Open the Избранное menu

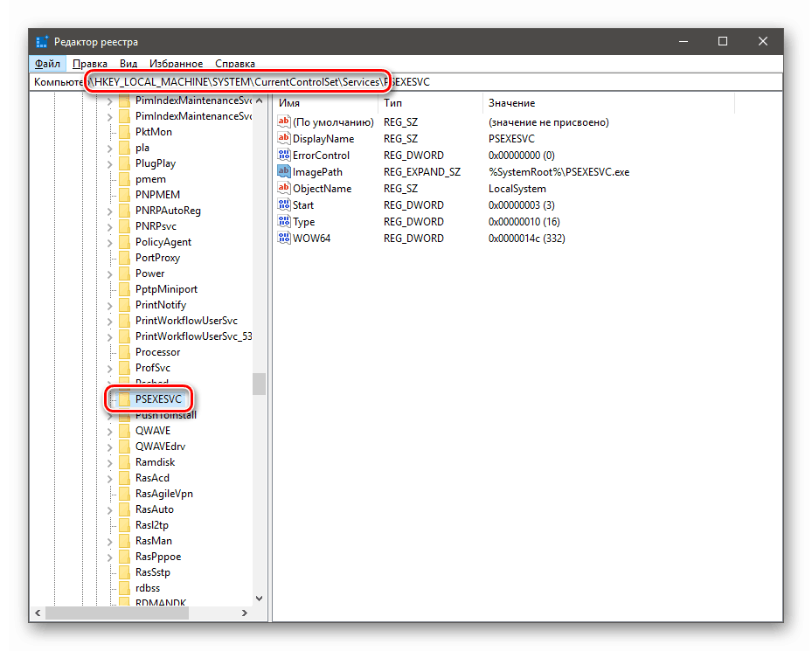(176, 64)
